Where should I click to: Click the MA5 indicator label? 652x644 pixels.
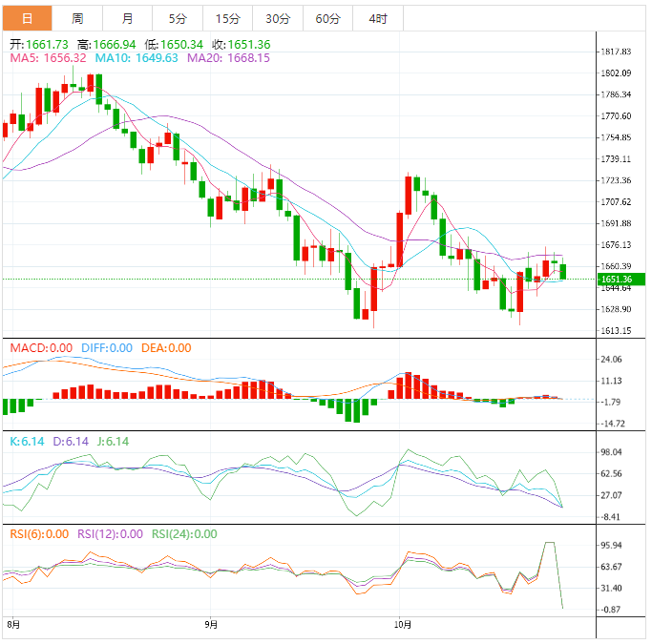(x=46, y=58)
